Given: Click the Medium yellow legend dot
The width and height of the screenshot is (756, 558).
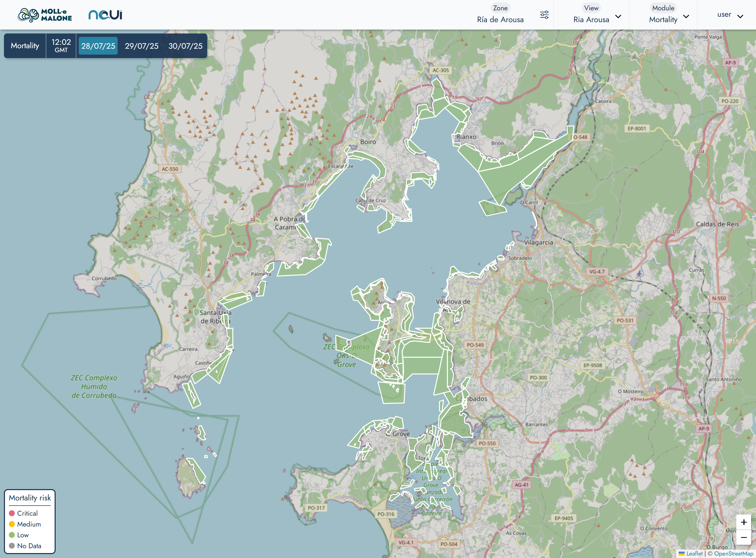Looking at the screenshot, I should (x=12, y=524).
